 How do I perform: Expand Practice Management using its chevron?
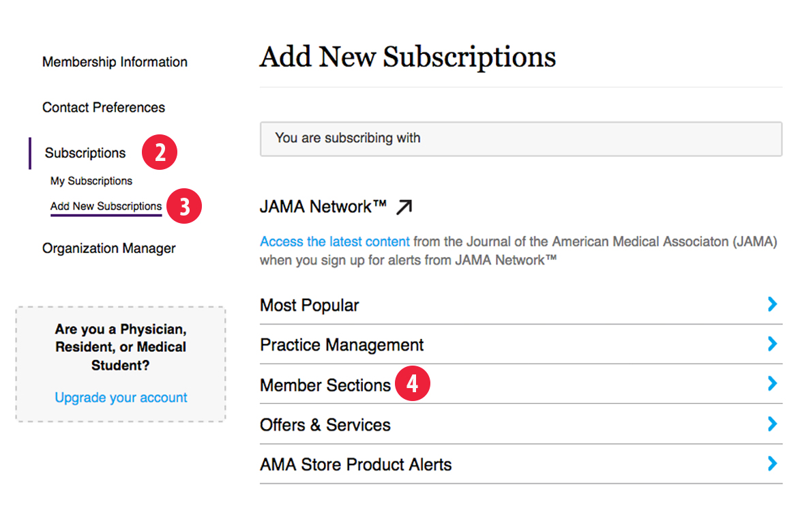[x=772, y=344]
